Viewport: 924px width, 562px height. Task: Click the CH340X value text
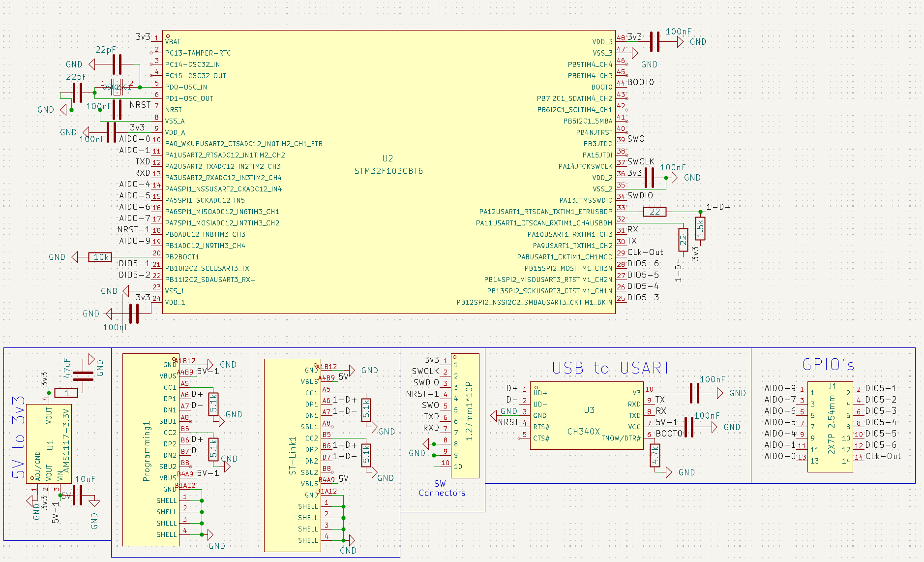tap(583, 432)
